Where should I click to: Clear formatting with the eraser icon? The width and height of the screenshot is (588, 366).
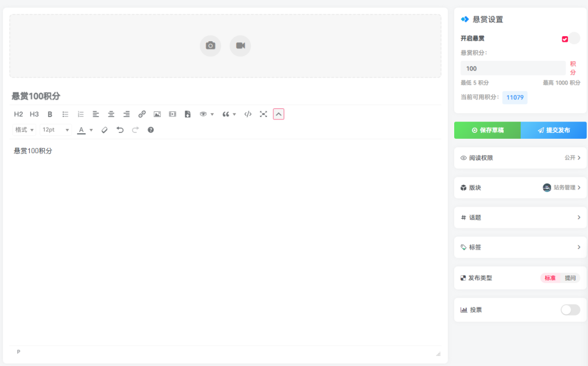105,130
